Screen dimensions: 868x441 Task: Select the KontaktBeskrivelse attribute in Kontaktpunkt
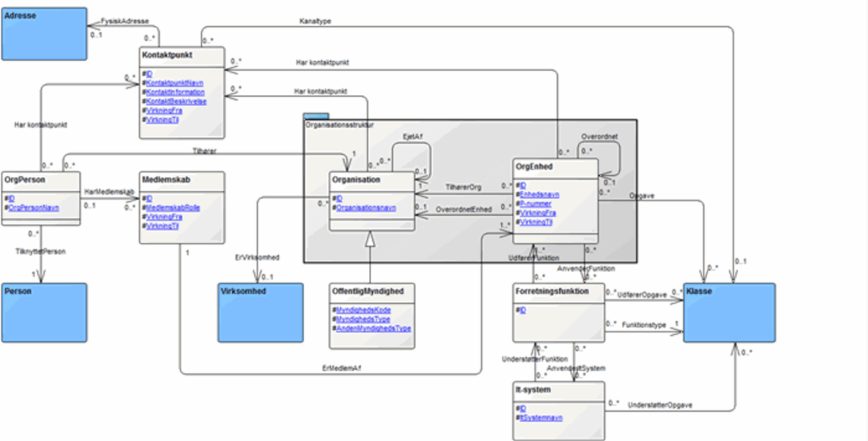coord(176,101)
